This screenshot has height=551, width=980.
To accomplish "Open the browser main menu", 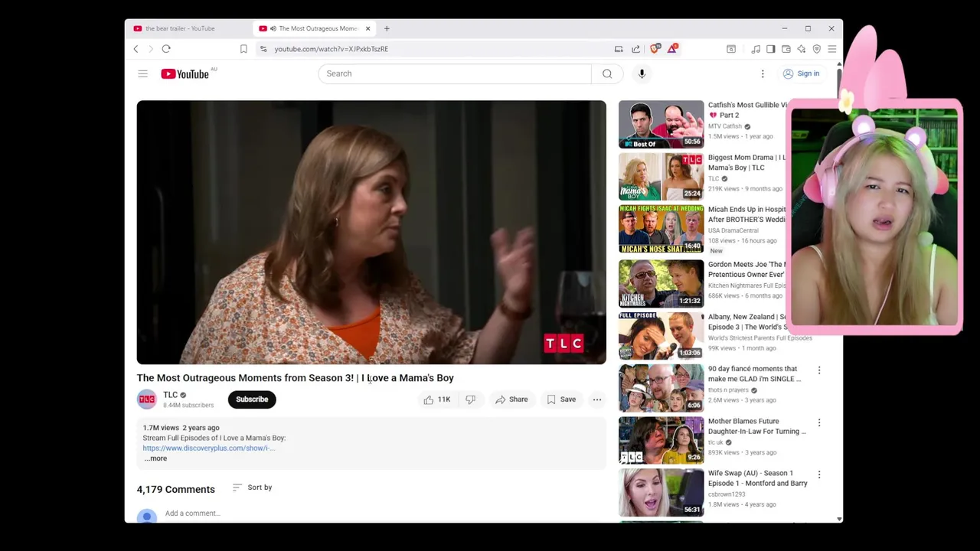I will (832, 49).
